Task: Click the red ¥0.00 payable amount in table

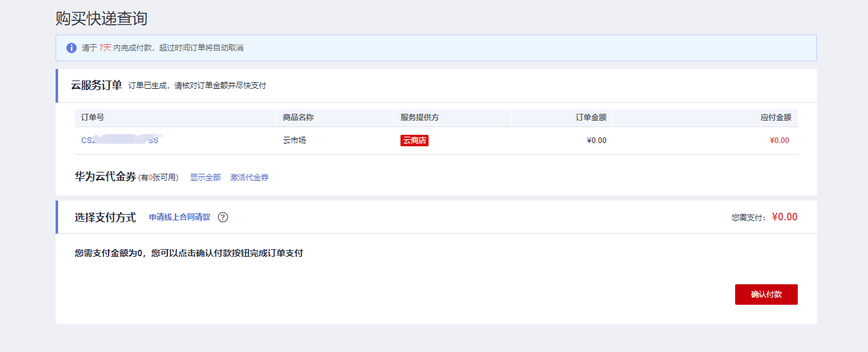Action: coord(779,141)
